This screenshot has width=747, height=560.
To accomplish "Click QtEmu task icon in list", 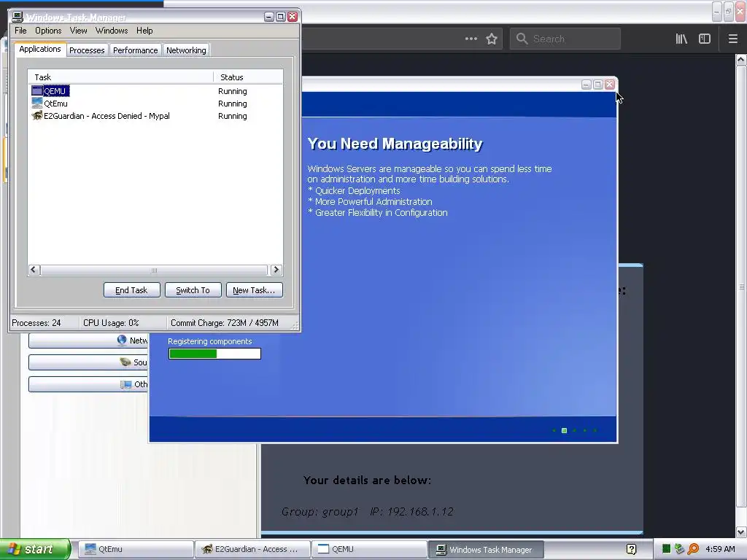I will click(37, 103).
